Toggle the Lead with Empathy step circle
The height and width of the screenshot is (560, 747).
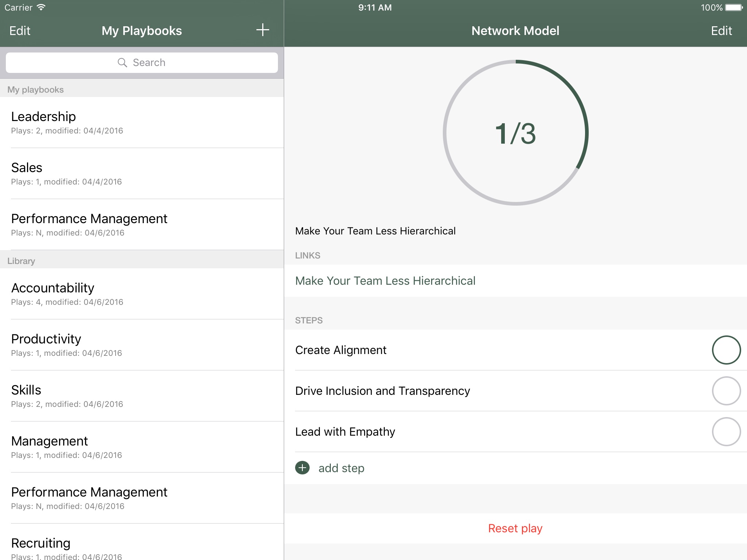point(726,432)
